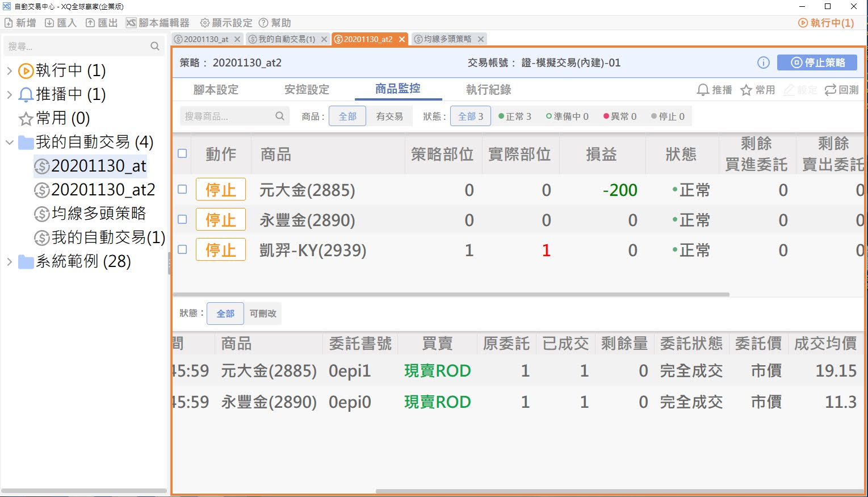The height and width of the screenshot is (497, 868).
Task: Toggle the select-all checkbox in table header
Action: pos(182,153)
